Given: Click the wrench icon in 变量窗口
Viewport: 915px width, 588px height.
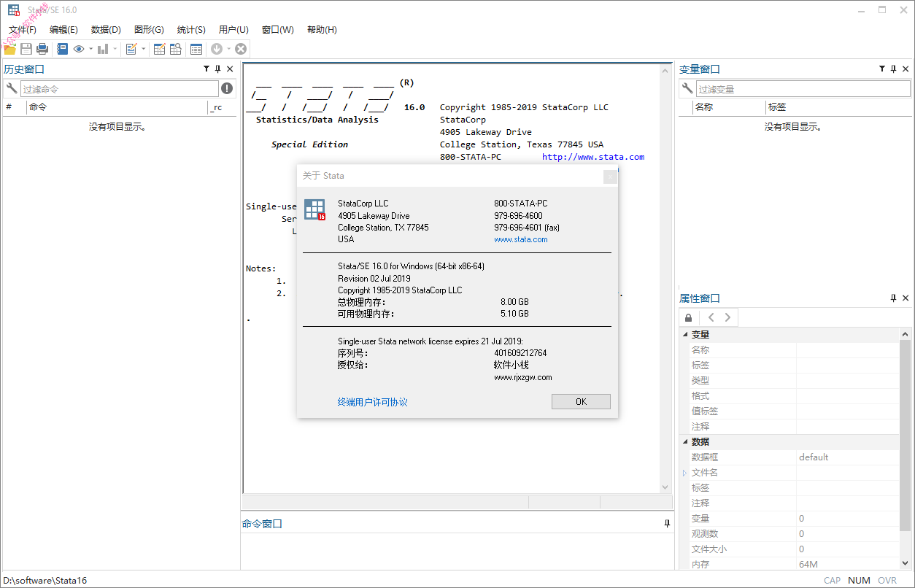Looking at the screenshot, I should (687, 88).
